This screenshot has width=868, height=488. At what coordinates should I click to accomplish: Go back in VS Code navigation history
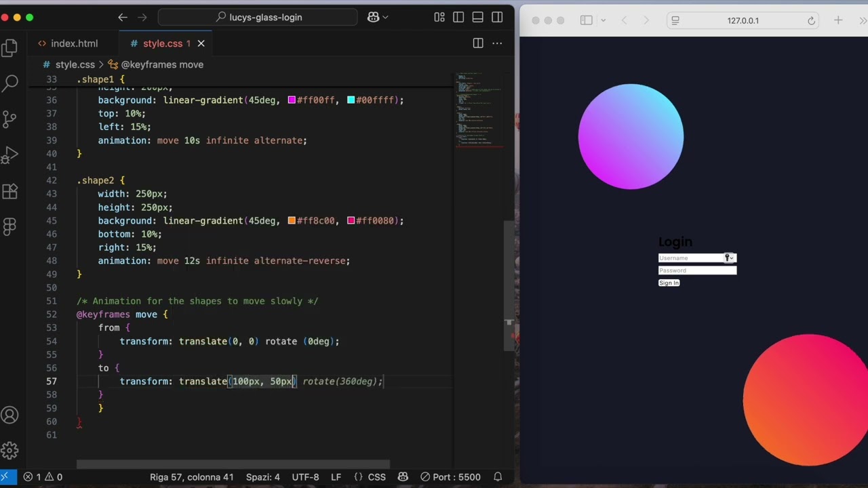click(122, 17)
